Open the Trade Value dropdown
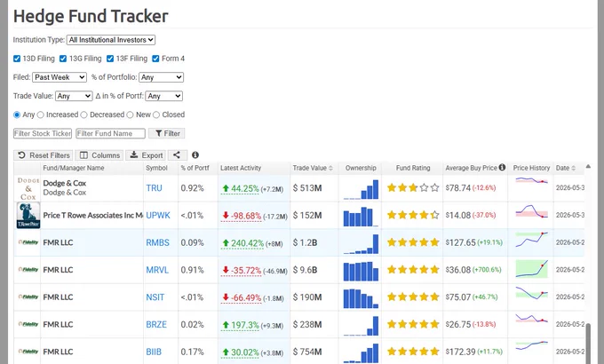This screenshot has width=604, height=364. [x=74, y=96]
